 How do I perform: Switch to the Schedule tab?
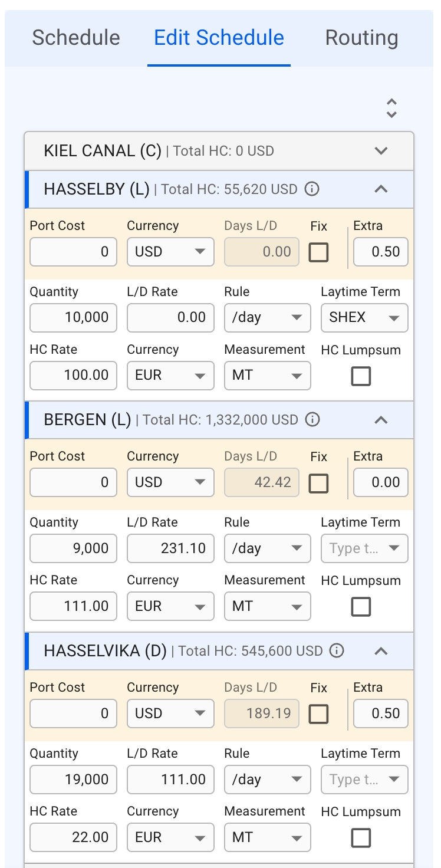click(76, 38)
